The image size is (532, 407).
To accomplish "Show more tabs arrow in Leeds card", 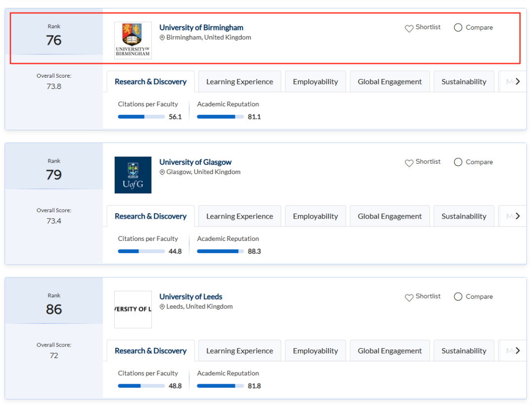I will [517, 350].
